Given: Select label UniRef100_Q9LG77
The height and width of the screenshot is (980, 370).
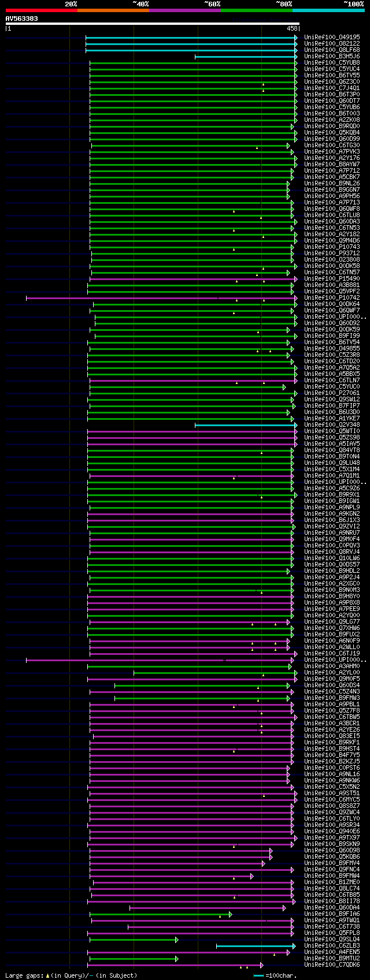Looking at the screenshot, I should tap(332, 621).
